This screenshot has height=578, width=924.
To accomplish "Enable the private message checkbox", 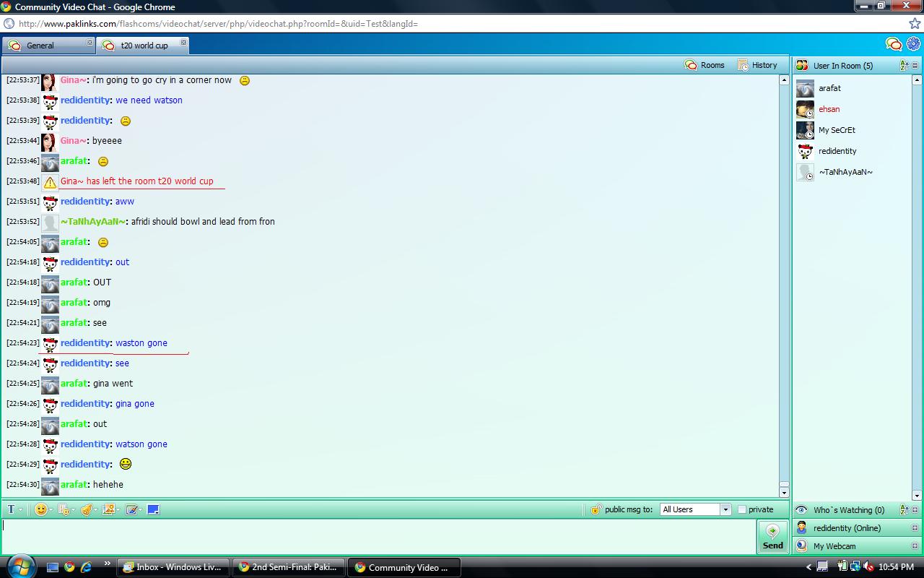I will tap(741, 509).
